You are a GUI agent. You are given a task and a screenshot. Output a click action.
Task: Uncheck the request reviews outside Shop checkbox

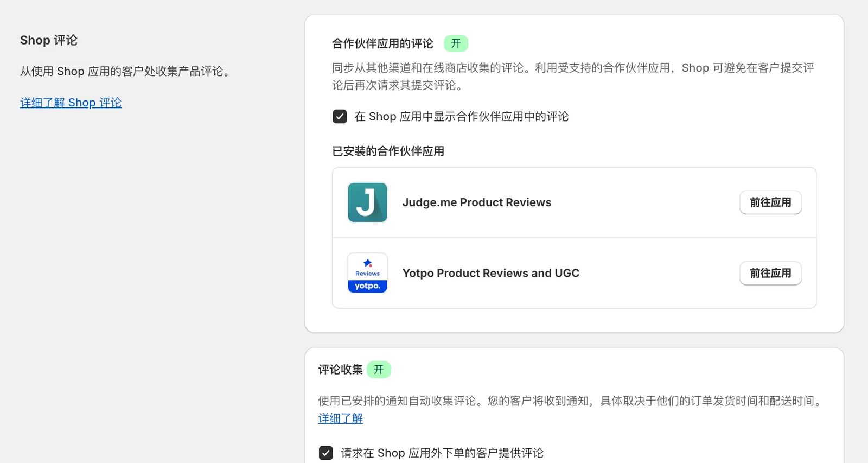326,453
